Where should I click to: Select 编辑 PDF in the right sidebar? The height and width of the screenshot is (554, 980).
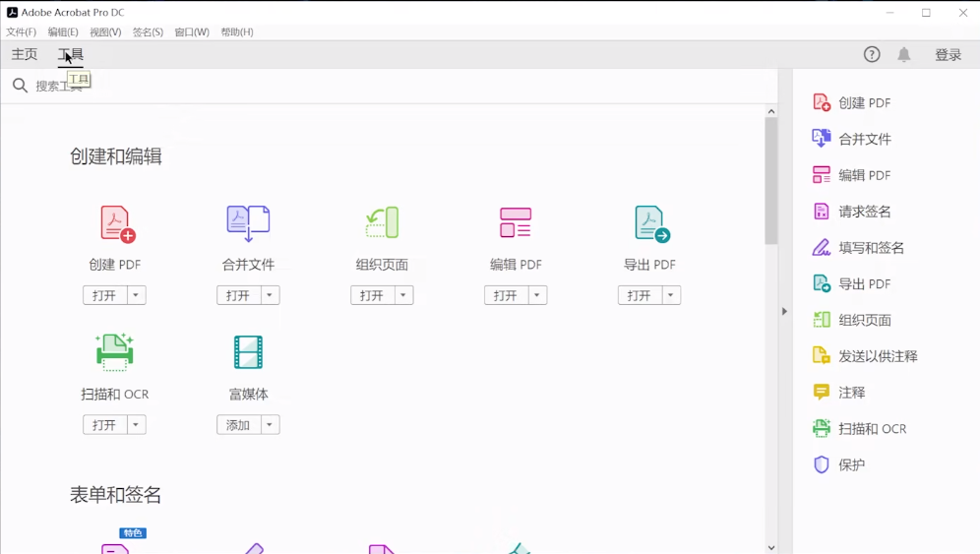pyautogui.click(x=852, y=175)
